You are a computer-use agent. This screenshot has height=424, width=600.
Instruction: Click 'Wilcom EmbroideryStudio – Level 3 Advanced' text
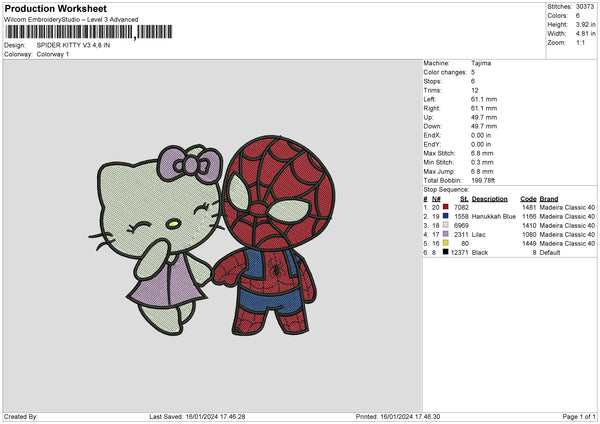[71, 20]
